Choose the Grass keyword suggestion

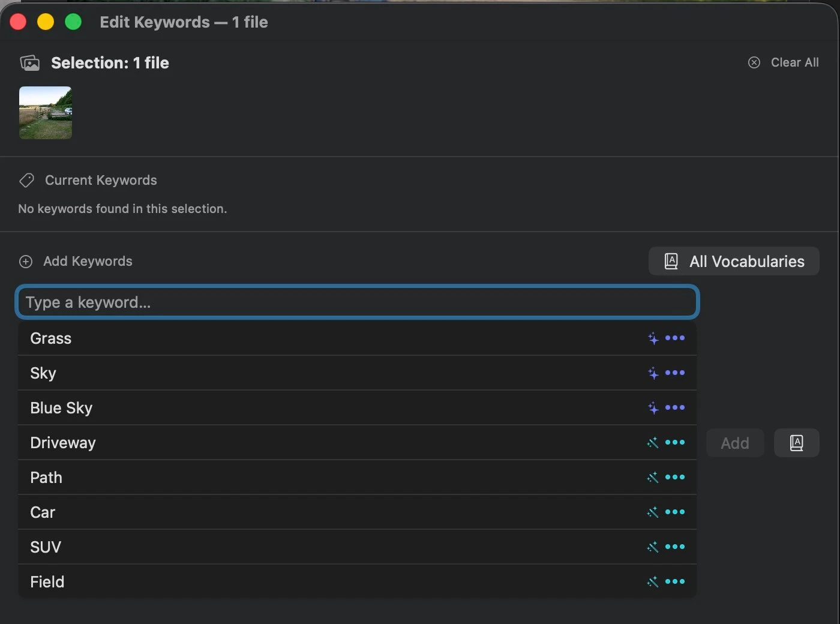pos(358,338)
